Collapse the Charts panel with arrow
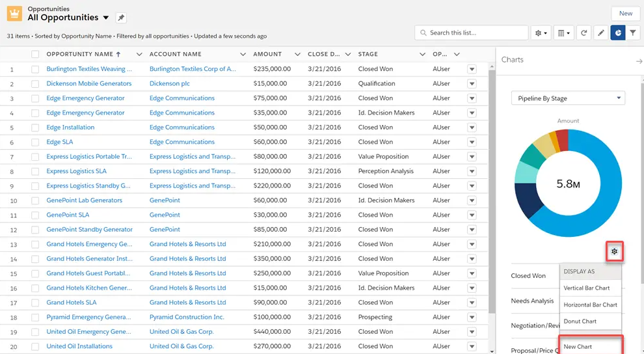 click(639, 61)
